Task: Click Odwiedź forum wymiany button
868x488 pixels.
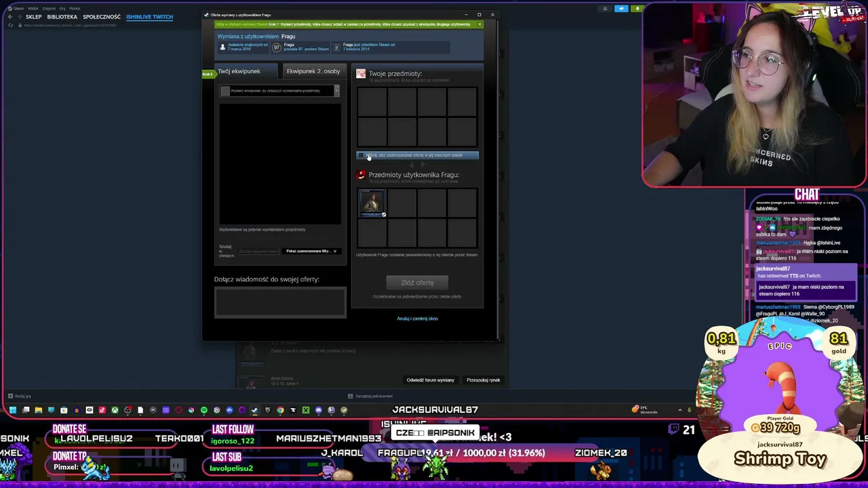Action: 431,380
